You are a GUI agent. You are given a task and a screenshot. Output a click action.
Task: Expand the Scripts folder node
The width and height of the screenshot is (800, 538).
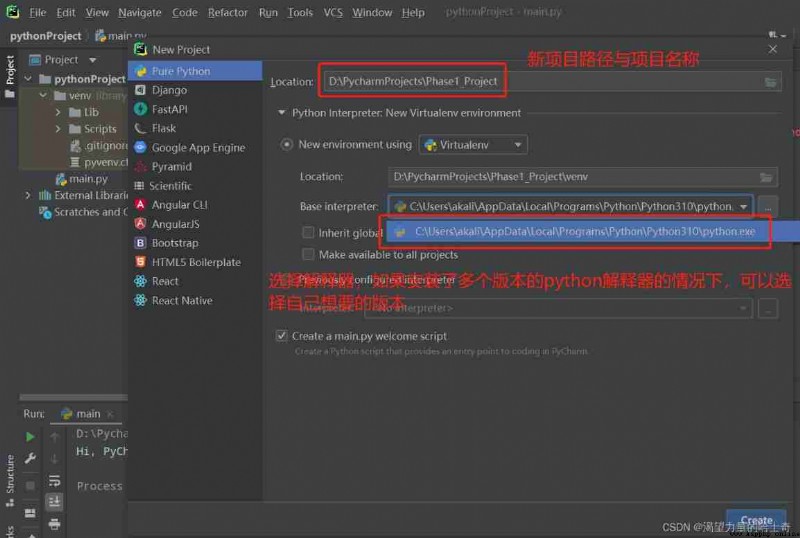[x=58, y=129]
